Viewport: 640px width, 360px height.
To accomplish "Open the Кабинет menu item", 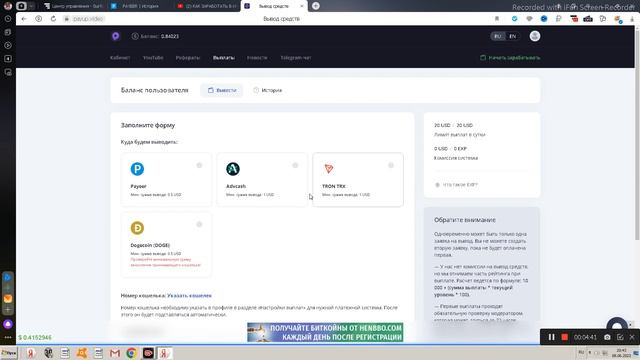I will [x=120, y=58].
